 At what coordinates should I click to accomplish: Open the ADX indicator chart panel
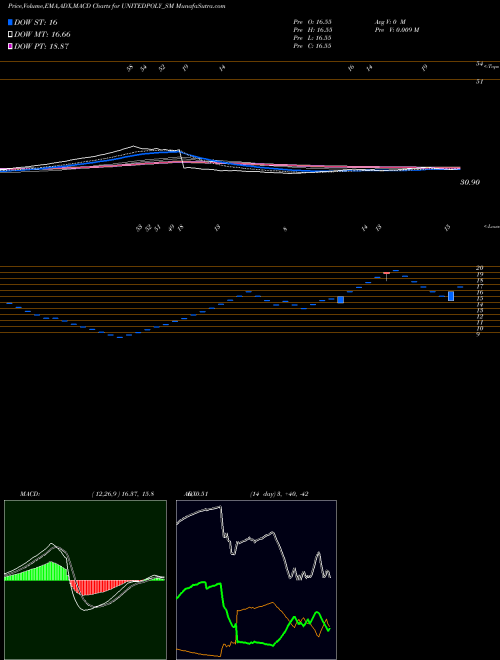[x=256, y=580]
